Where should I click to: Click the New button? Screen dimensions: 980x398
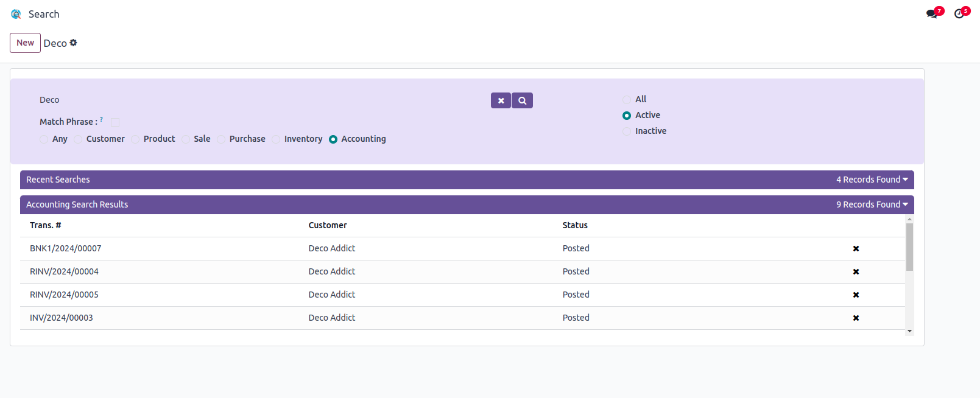click(25, 43)
